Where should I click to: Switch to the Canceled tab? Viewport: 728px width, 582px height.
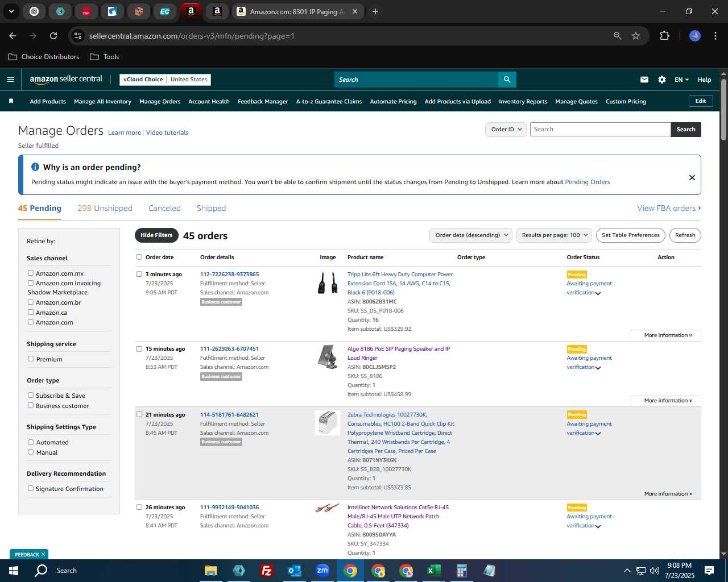[x=164, y=208]
